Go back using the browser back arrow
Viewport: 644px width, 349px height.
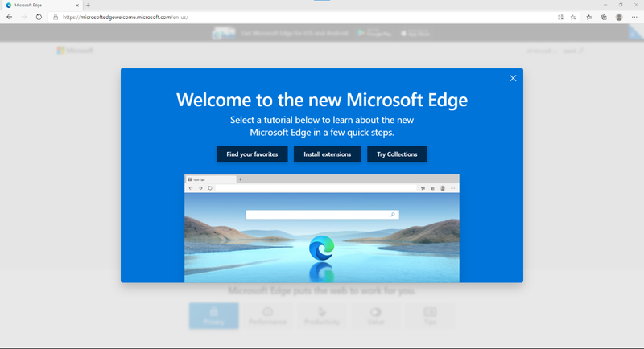coord(10,17)
